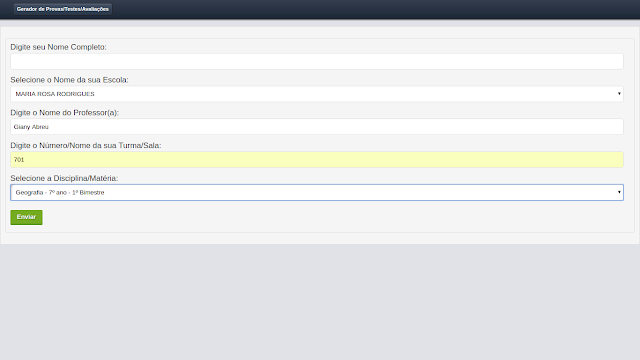Open the Gerador de Provas/Testes/Avaliações header button
640x360 pixels.
[63, 9]
